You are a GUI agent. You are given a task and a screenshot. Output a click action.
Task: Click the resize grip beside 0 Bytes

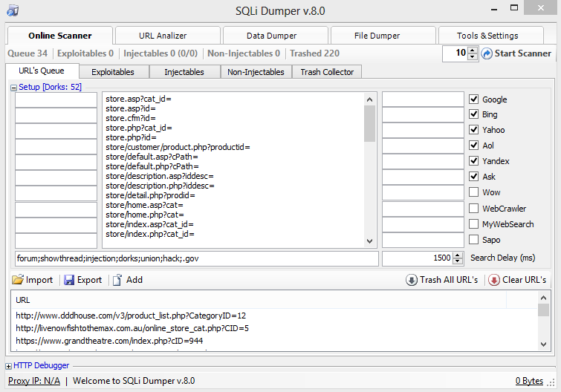click(x=551, y=382)
